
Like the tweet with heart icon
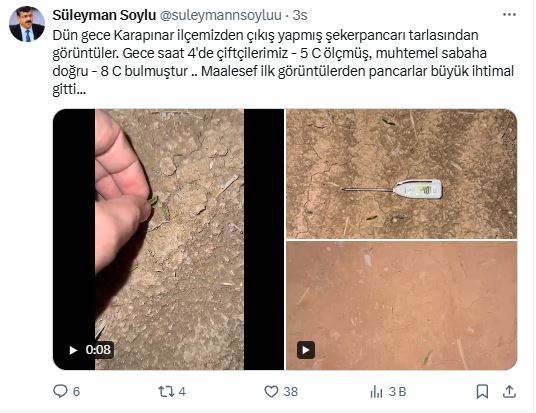pyautogui.click(x=271, y=391)
